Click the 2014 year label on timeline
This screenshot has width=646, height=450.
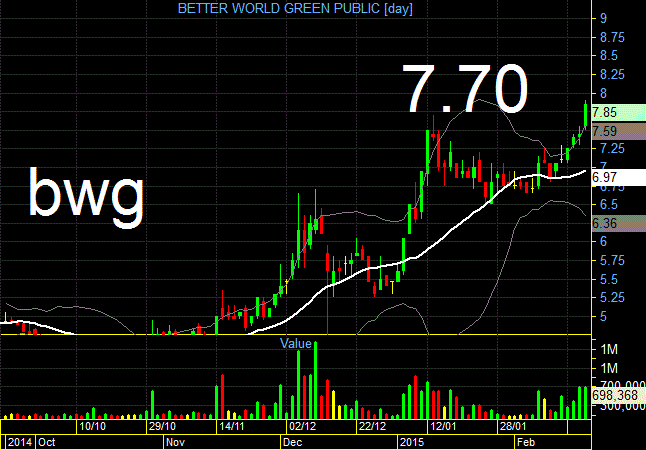(x=20, y=442)
